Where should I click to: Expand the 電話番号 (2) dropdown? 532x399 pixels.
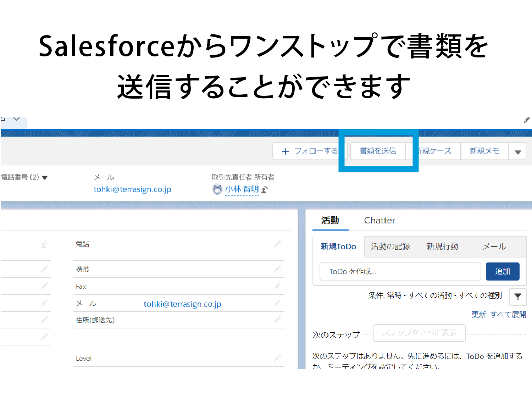(x=45, y=178)
